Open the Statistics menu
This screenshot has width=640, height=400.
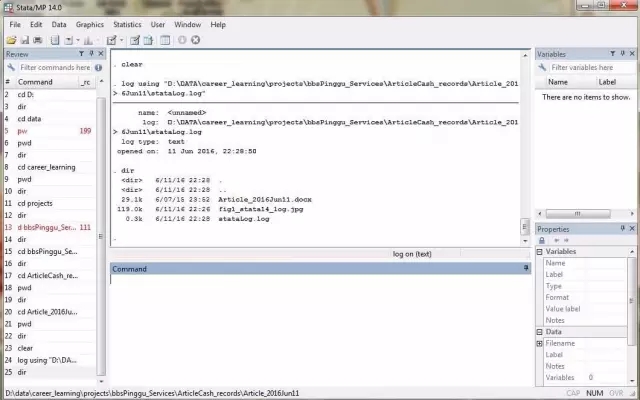(x=127, y=24)
